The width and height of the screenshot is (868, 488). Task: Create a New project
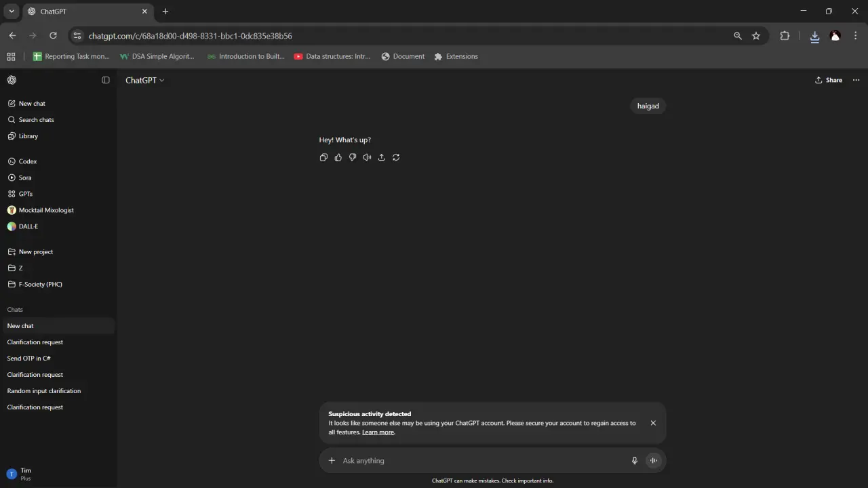tap(58, 251)
